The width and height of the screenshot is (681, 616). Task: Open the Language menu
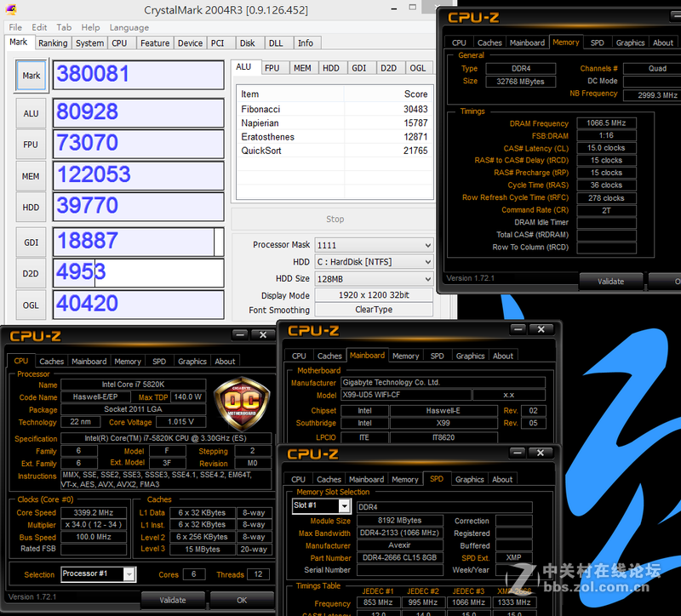coord(129,27)
